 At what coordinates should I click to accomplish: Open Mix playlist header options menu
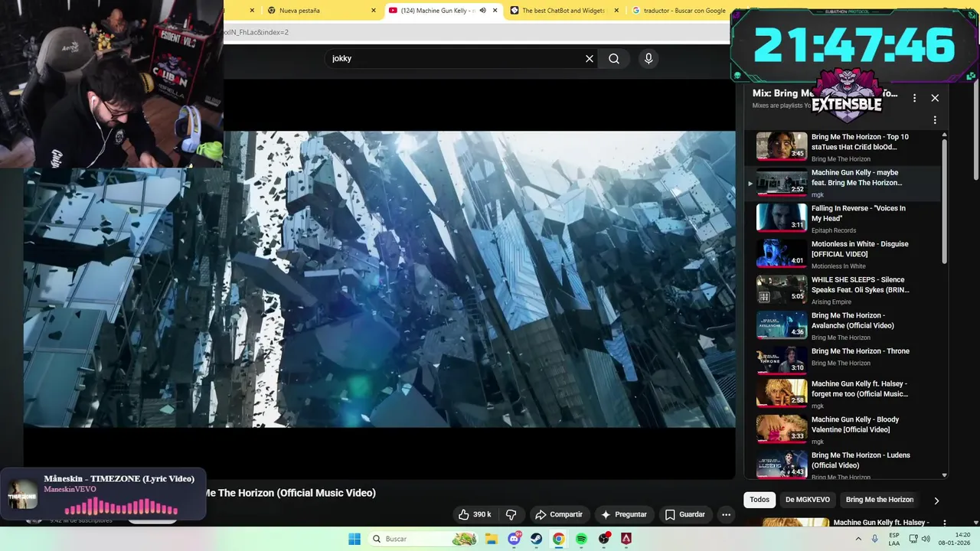[914, 98]
